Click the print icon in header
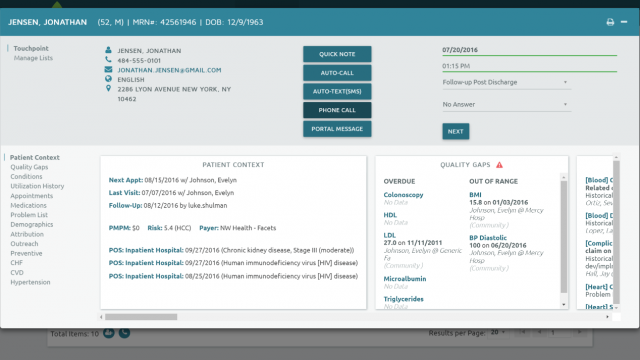The height and width of the screenshot is (360, 640). (610, 22)
